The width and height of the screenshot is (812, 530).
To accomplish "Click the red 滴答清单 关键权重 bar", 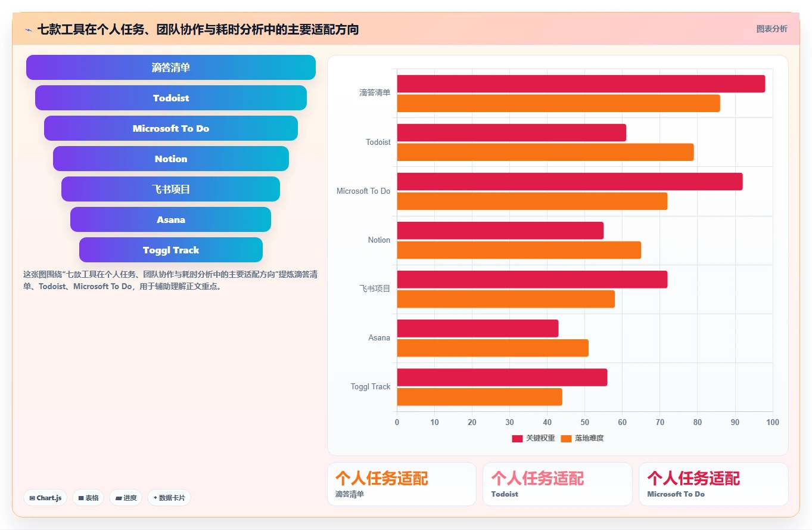I will [x=581, y=84].
